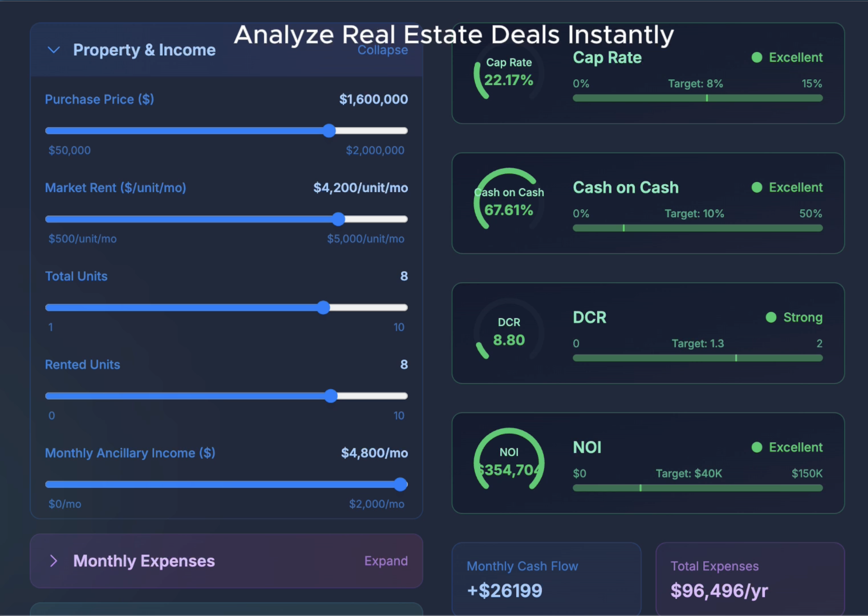Collapse the Property & Income chevron
Screen dimensions: 868x616
[54, 50]
